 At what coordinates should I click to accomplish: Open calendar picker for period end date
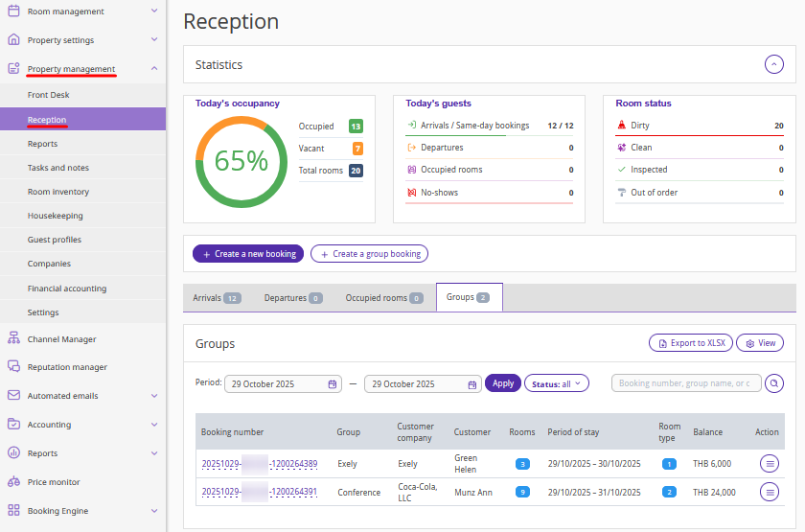472,383
